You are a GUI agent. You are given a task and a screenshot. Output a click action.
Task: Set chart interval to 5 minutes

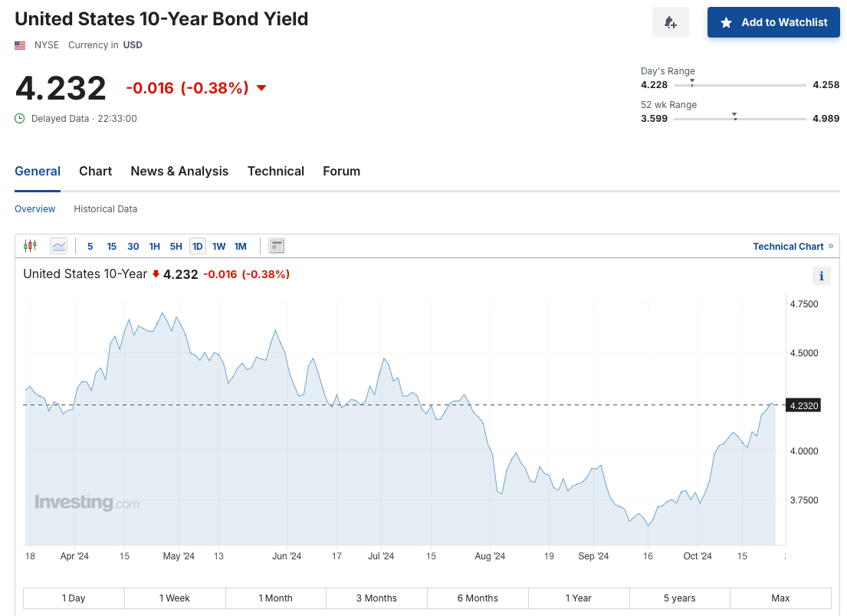pos(90,246)
